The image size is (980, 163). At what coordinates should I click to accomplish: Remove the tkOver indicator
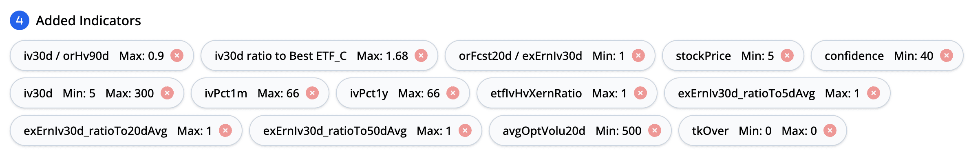coord(830,130)
